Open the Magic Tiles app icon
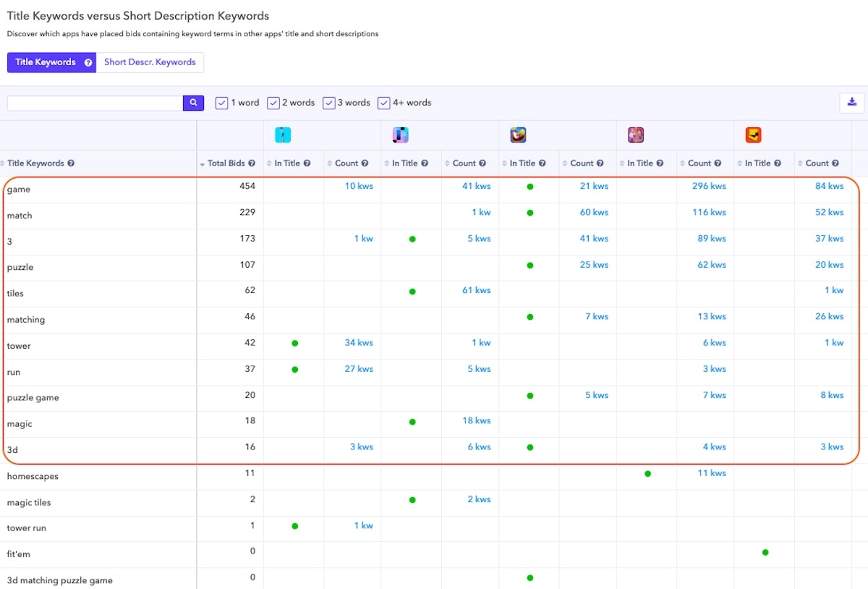 coord(400,135)
